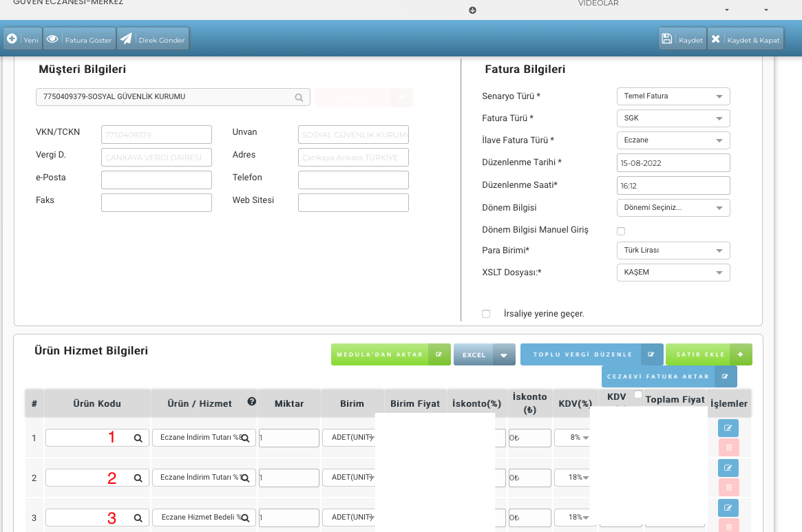Viewport: 802px width, 532px height.
Task: Open the XSLT Dosyası KAŞEM dropdown
Action: (x=673, y=273)
